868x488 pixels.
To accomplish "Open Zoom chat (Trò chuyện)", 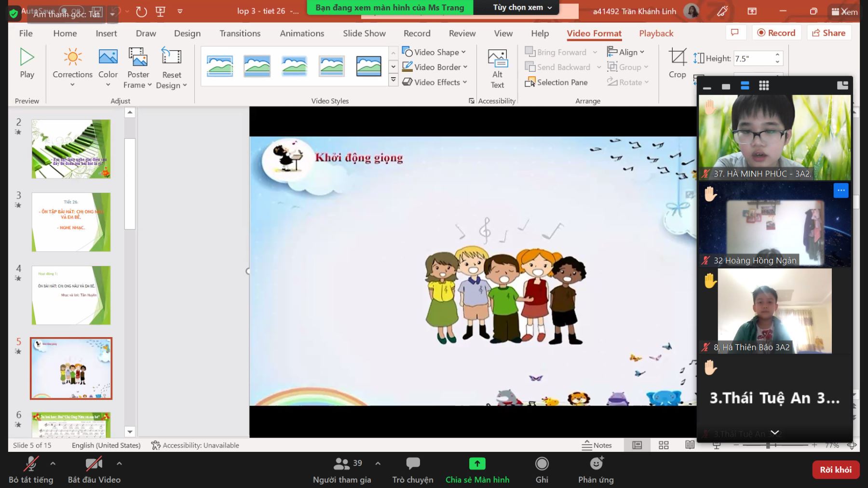I will click(x=413, y=470).
